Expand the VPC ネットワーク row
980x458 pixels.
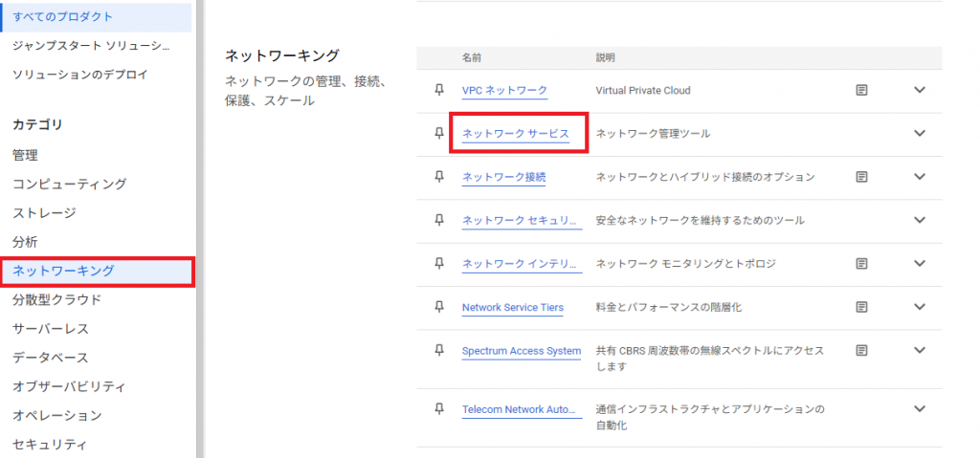pos(920,89)
